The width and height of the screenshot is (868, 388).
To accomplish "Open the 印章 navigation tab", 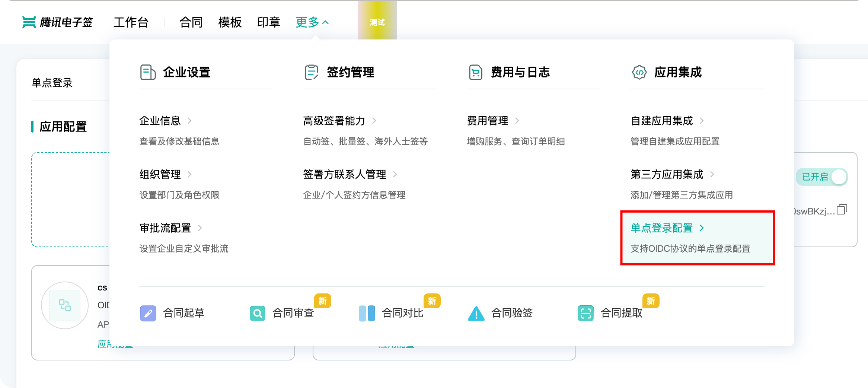I will [268, 22].
